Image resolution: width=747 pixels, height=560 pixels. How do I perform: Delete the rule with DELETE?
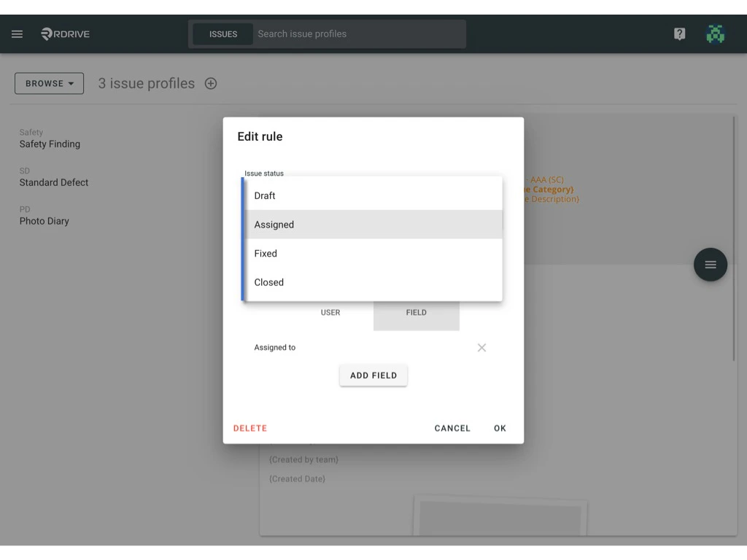click(x=249, y=428)
